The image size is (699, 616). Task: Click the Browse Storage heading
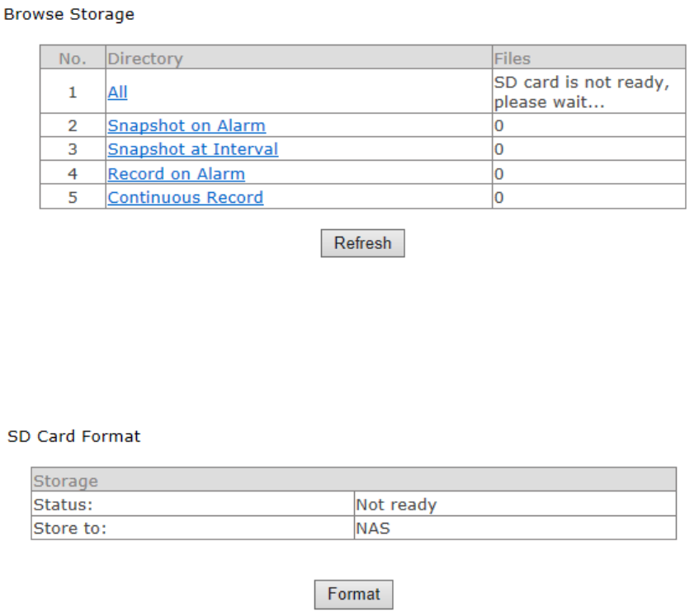[x=69, y=14]
